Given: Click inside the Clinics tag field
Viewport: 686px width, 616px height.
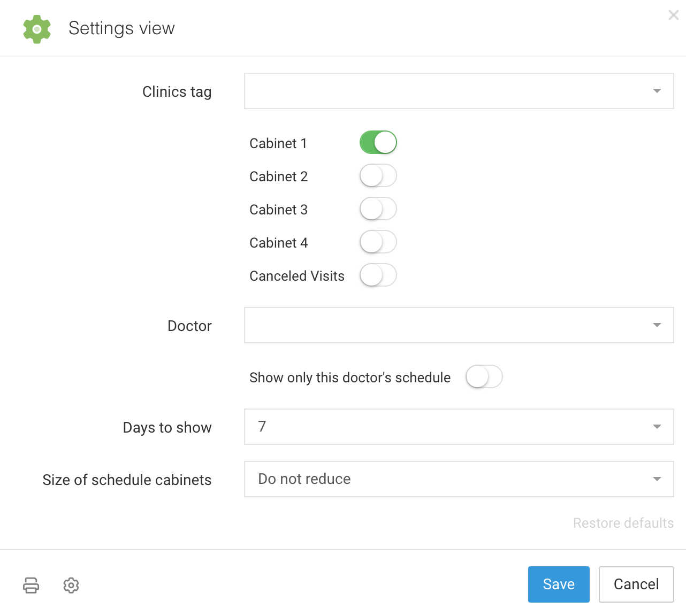Looking at the screenshot, I should [x=459, y=91].
